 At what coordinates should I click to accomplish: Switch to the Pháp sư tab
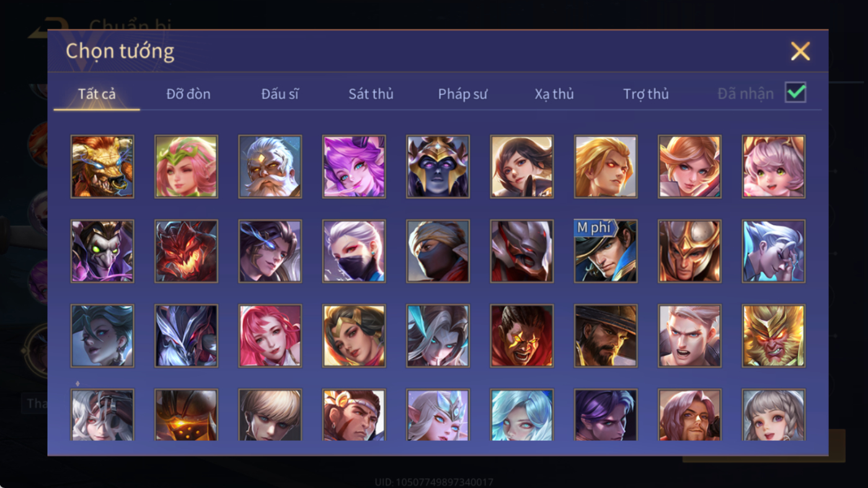coord(463,94)
